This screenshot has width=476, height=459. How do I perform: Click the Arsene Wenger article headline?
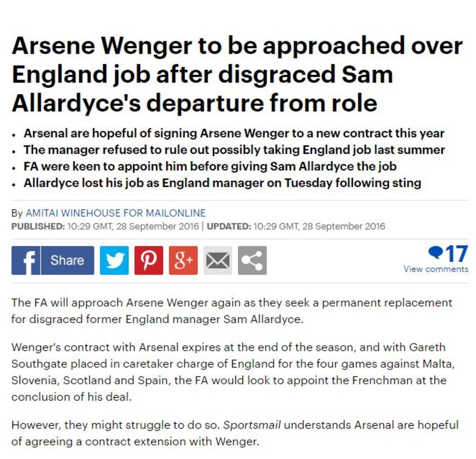pyautogui.click(x=237, y=74)
